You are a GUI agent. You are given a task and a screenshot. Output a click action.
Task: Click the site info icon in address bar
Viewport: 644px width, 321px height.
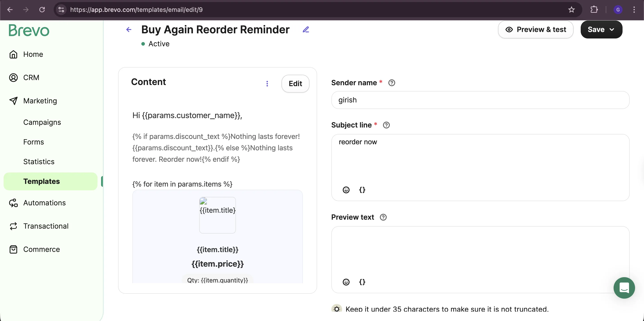coord(61,9)
